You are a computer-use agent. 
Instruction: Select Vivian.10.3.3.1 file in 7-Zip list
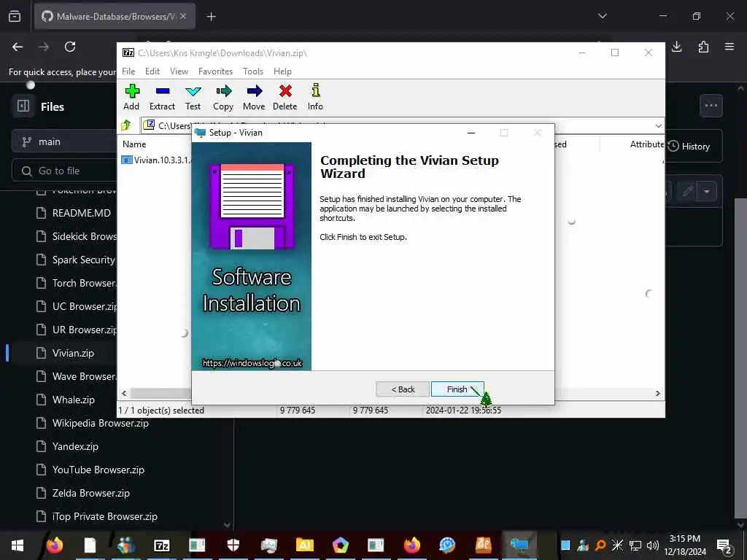click(156, 160)
